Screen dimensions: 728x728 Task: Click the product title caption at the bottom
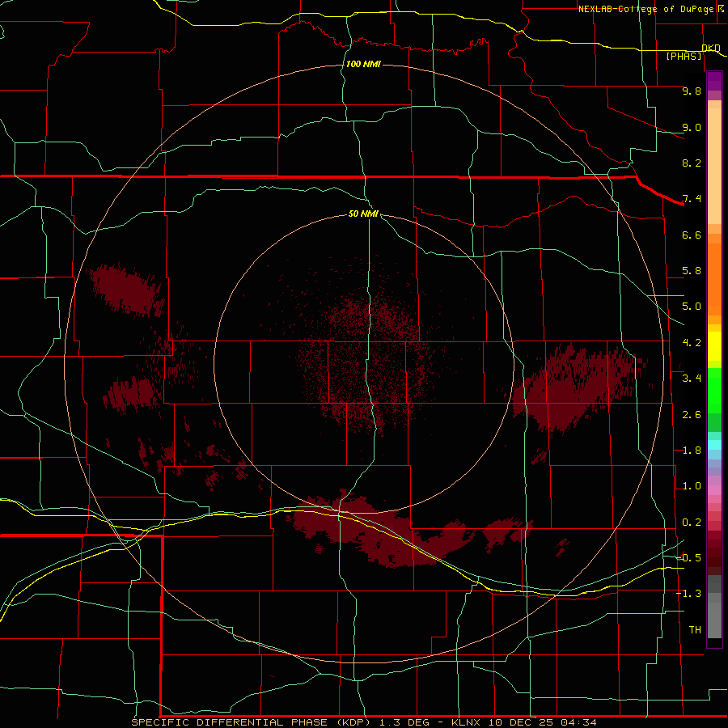[364, 722]
